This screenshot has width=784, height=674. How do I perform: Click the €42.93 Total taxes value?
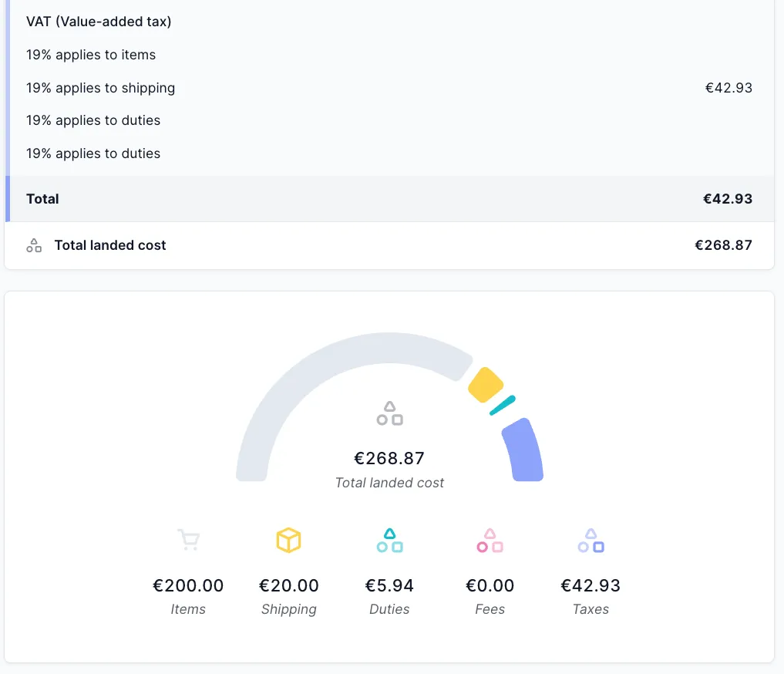click(728, 199)
